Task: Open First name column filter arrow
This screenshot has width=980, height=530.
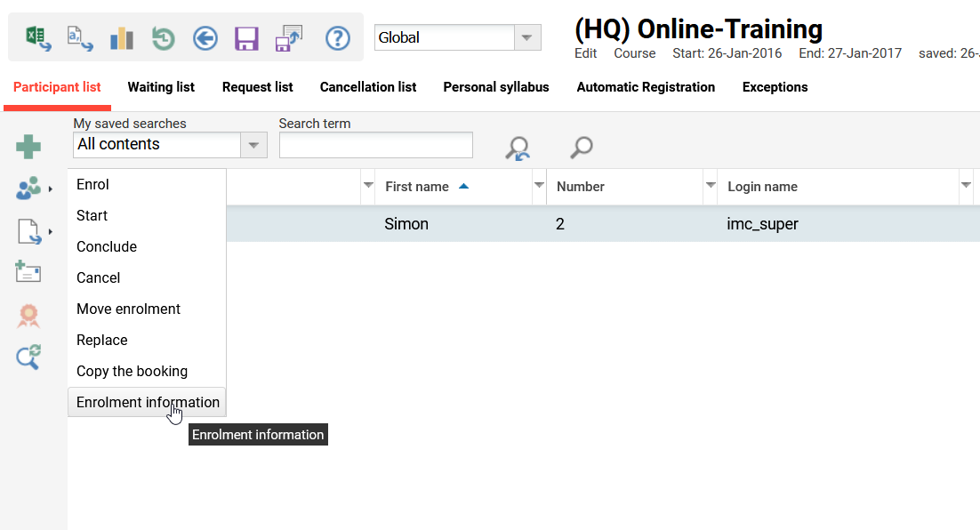Action: [539, 186]
